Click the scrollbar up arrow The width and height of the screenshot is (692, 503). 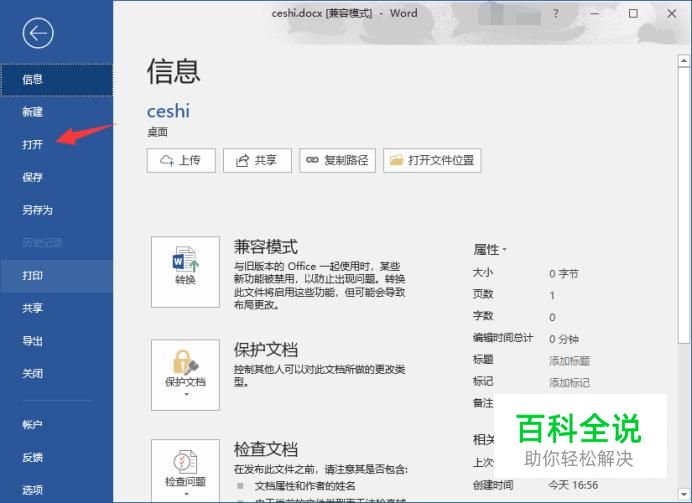(684, 61)
